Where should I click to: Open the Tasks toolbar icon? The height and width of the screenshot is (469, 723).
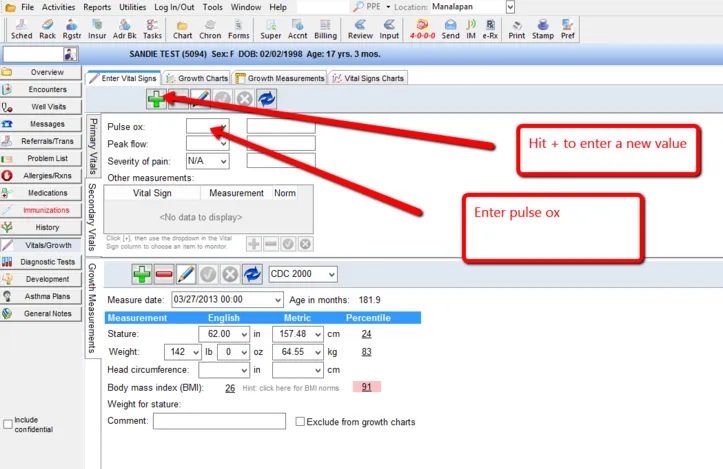pos(152,28)
